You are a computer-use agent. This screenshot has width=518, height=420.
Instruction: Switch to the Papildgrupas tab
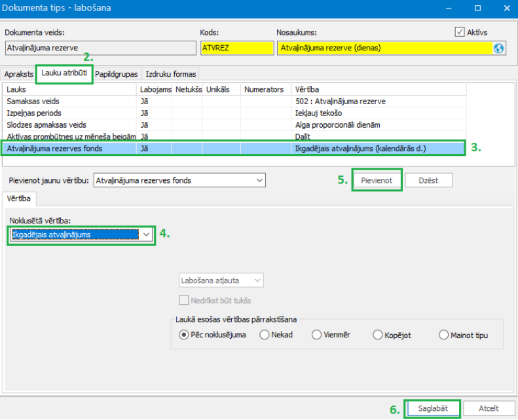(x=117, y=74)
